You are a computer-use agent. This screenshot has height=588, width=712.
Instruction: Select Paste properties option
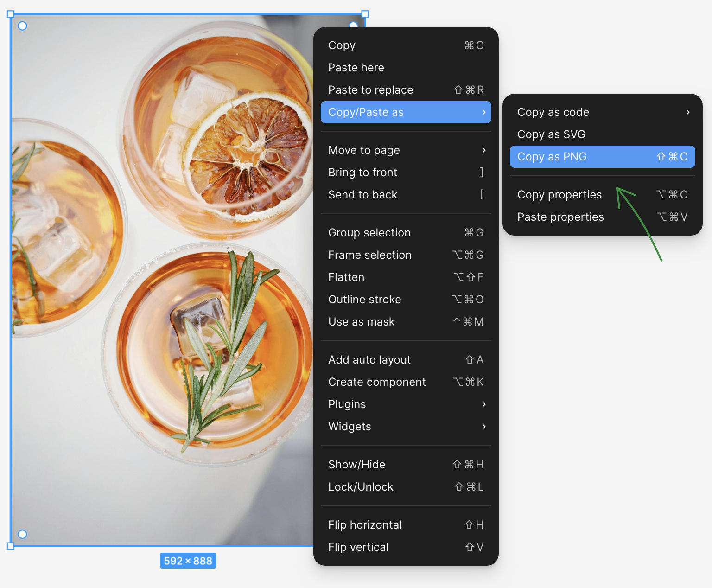602,217
